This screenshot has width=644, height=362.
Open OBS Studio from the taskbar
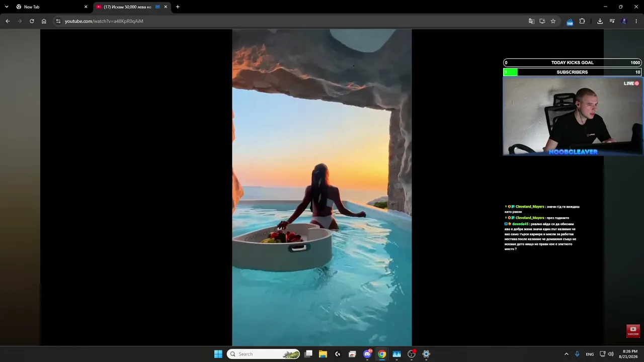point(412,354)
